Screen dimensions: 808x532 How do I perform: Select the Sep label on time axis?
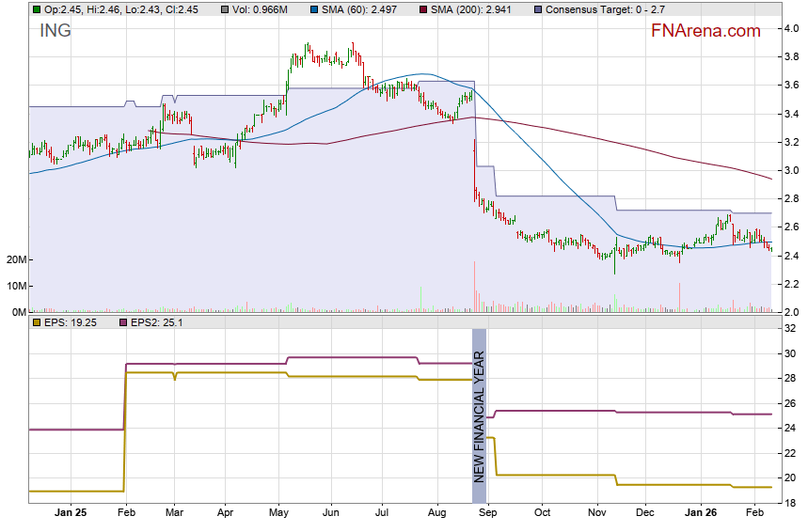(486, 514)
